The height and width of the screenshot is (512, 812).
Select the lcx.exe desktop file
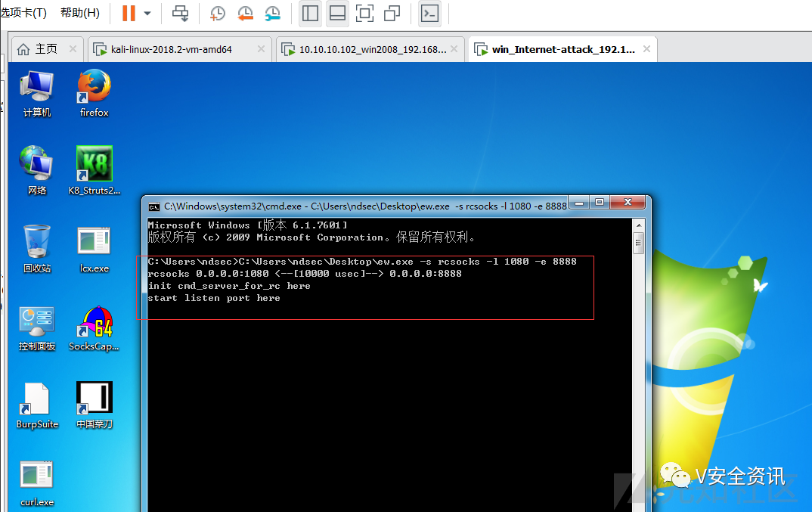point(95,249)
